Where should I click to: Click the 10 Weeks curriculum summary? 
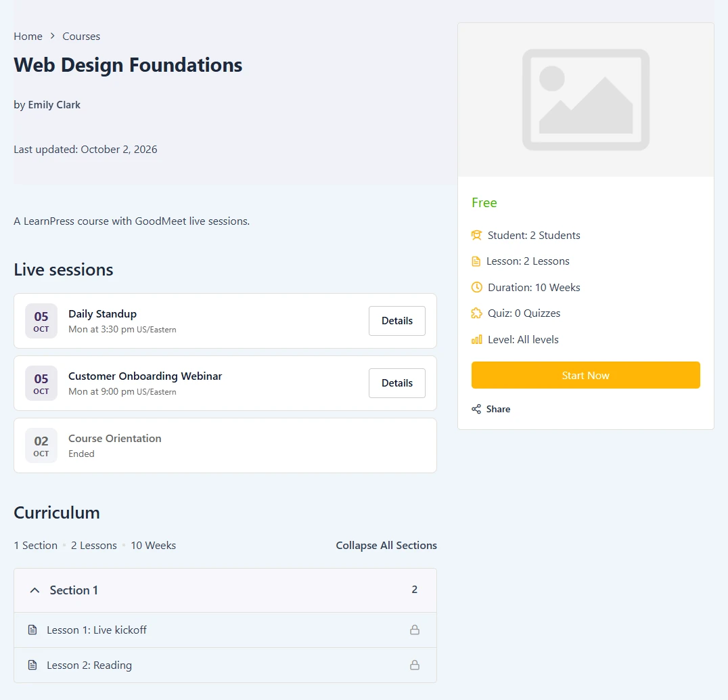point(153,546)
